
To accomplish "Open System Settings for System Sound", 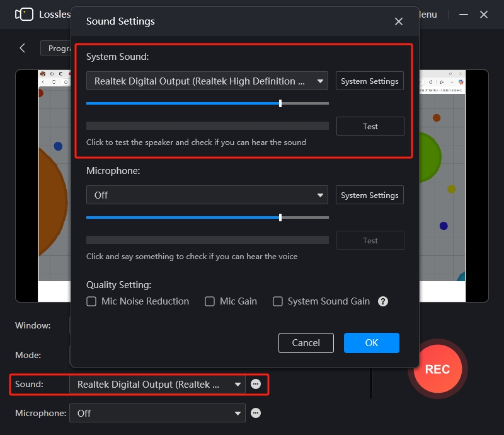I will [370, 81].
